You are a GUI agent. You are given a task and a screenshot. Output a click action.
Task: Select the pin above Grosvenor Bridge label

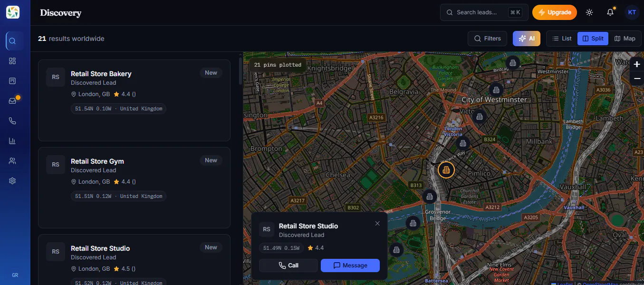[x=430, y=196]
